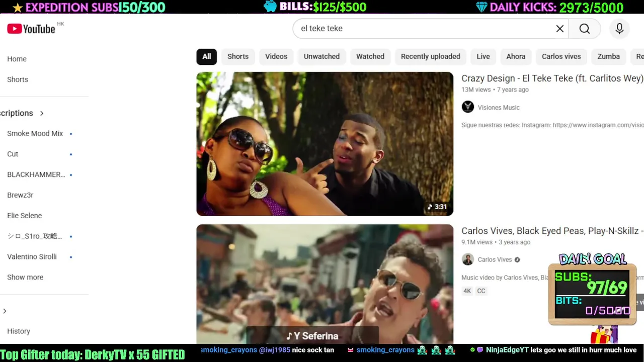Screen dimensions: 644x362
Task: Select the Live filter chip
Action: (x=483, y=56)
